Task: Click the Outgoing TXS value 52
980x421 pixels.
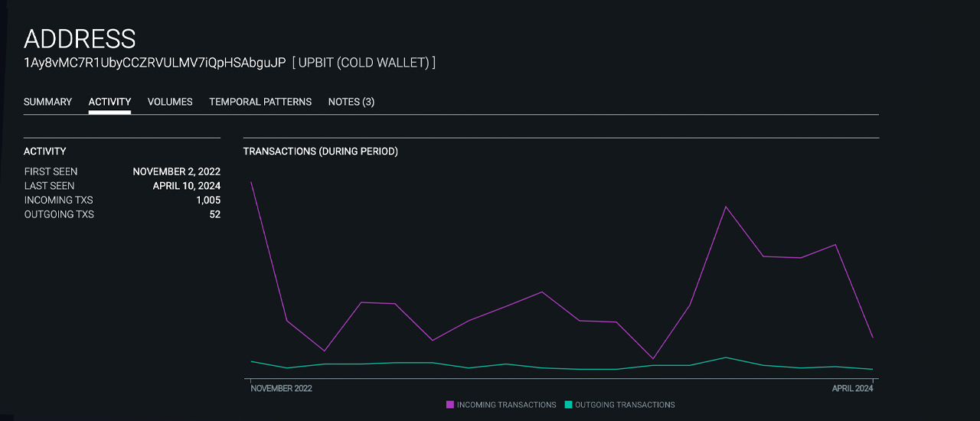Action: (x=215, y=215)
